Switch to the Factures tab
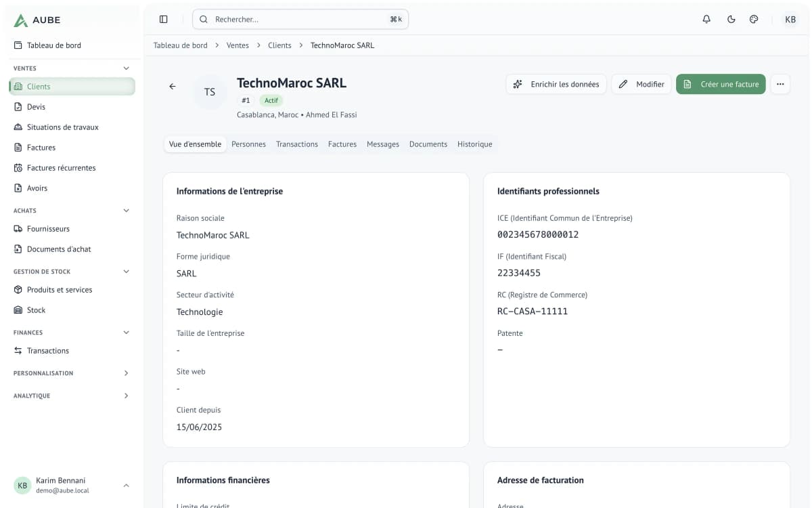Image resolution: width=812 pixels, height=508 pixels. 342,144
